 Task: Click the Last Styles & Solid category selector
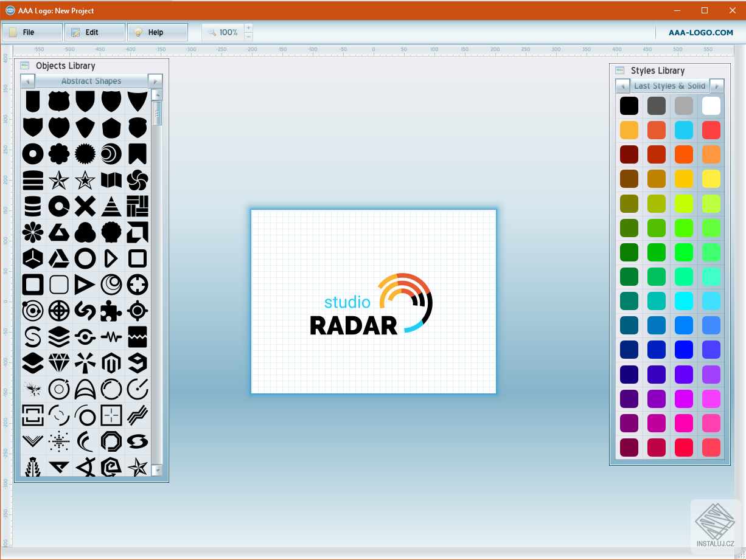(x=670, y=86)
